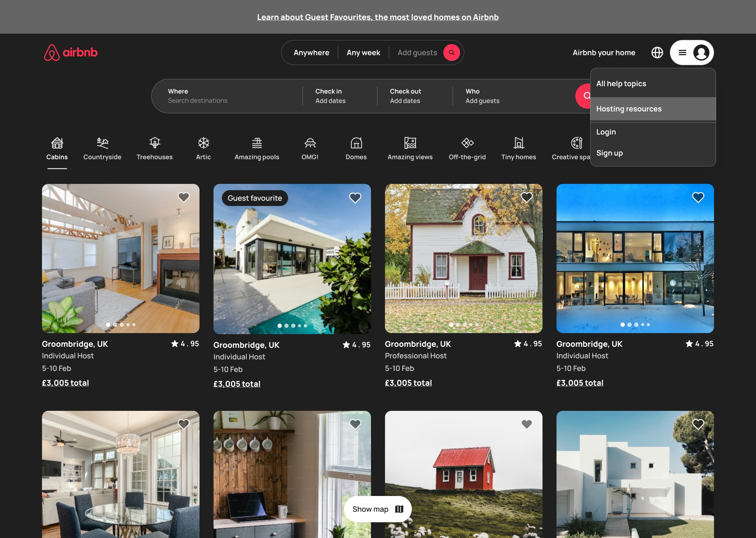Click the Where search destinations field
Screen dimensions: 756x538
pos(227,96)
